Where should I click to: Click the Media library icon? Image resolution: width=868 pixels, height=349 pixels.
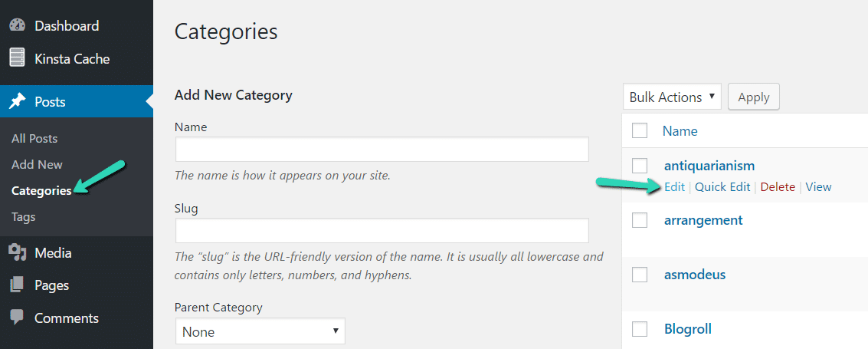[x=17, y=252]
